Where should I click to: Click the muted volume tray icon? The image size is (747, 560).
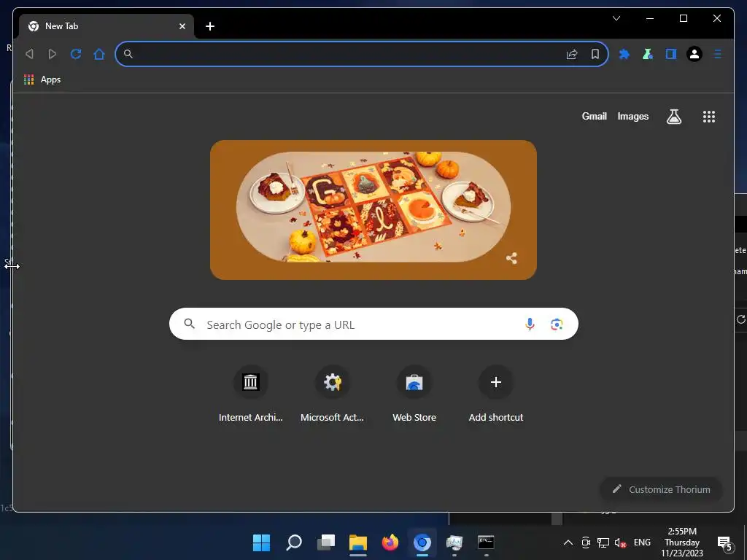[620, 542]
